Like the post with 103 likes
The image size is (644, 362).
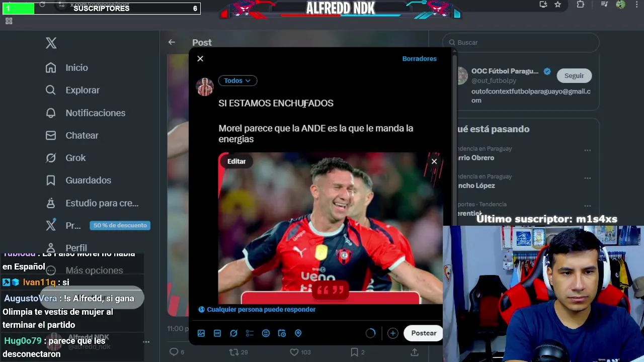click(294, 352)
